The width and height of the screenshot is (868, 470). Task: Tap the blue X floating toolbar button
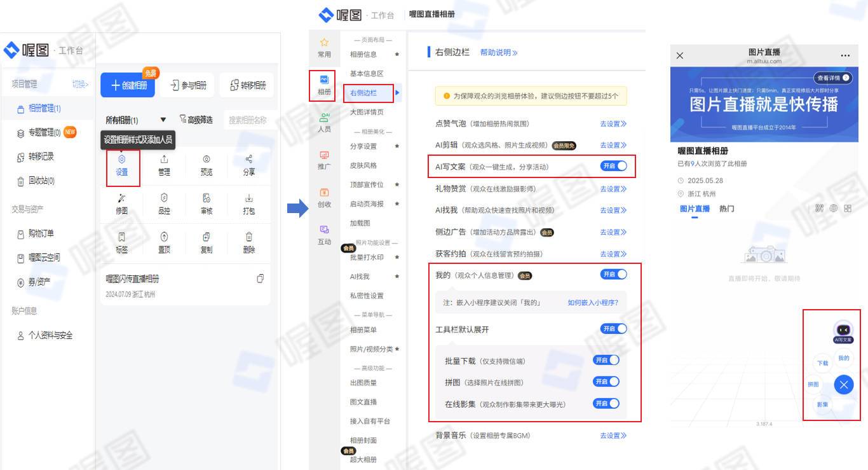point(843,384)
